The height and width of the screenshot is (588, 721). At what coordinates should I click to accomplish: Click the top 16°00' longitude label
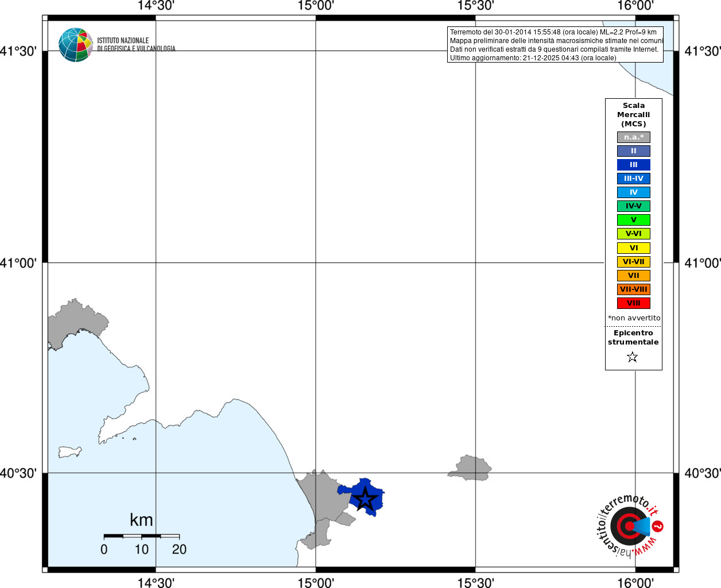click(635, 6)
